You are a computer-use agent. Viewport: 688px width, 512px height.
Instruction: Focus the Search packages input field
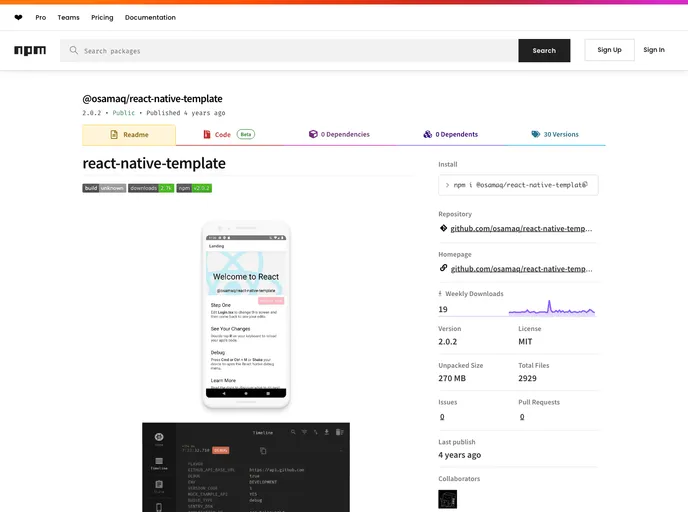tap(289, 50)
